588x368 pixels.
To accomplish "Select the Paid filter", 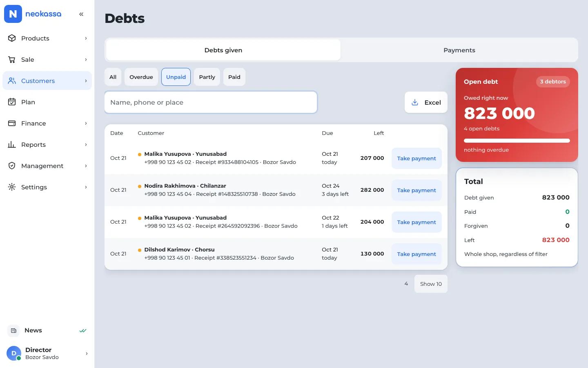I will (x=234, y=77).
